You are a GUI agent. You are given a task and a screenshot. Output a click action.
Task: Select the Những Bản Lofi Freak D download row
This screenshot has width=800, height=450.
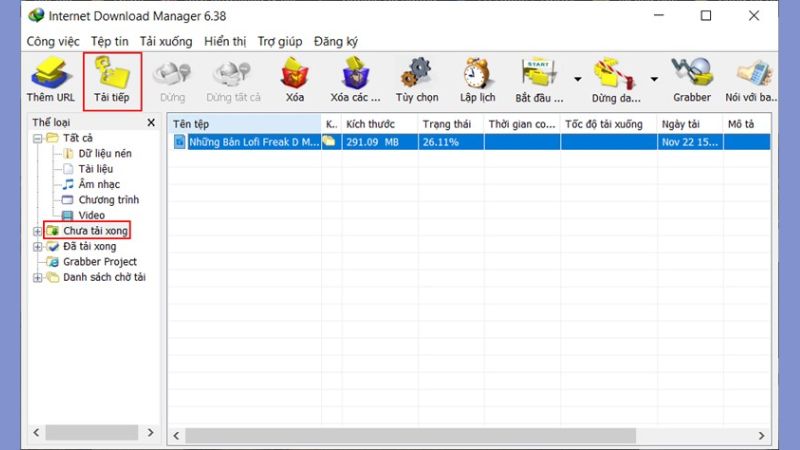tap(469, 142)
